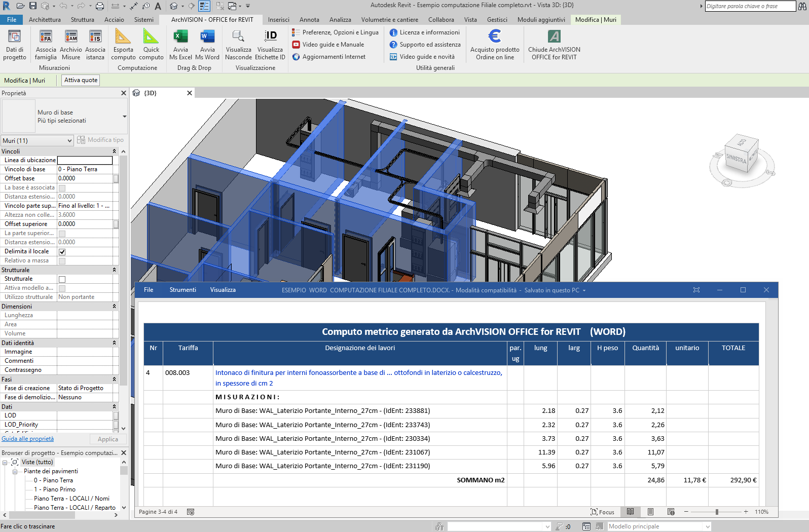Open the Dati di progetto tool

click(15, 45)
